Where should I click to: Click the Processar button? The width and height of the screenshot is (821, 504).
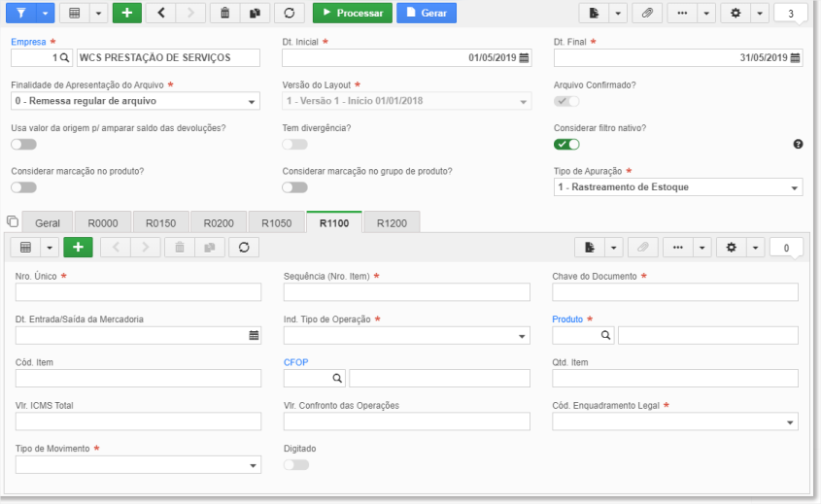click(x=353, y=13)
